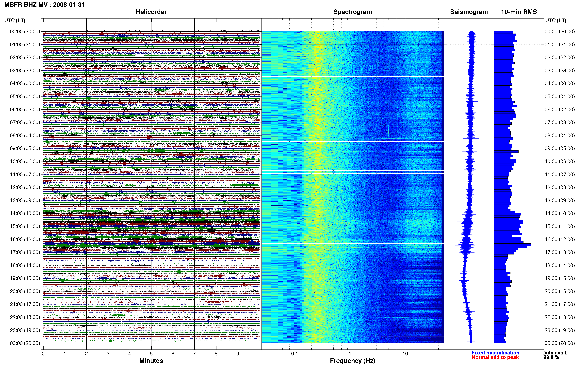Click the '18:00 (14:00)' time label next to the Helicorder

click(x=25, y=265)
